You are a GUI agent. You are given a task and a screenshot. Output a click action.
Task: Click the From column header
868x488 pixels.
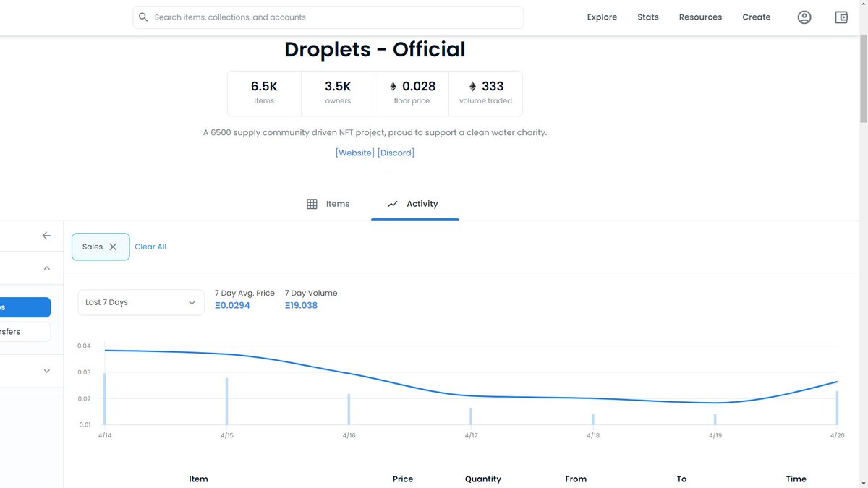pos(576,479)
